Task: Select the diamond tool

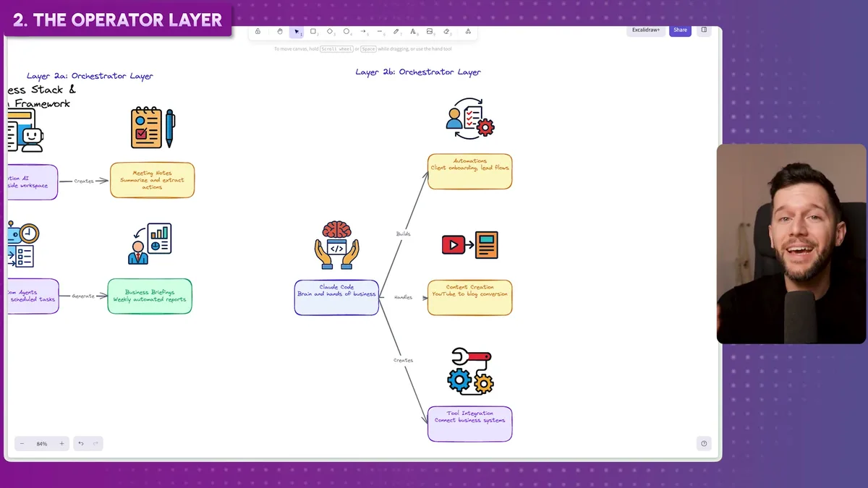Action: pos(330,31)
